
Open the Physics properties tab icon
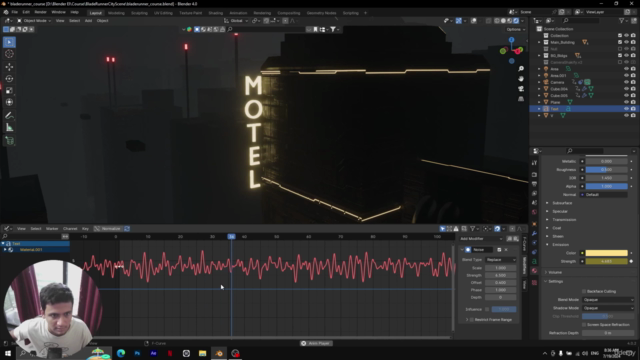[x=534, y=242]
